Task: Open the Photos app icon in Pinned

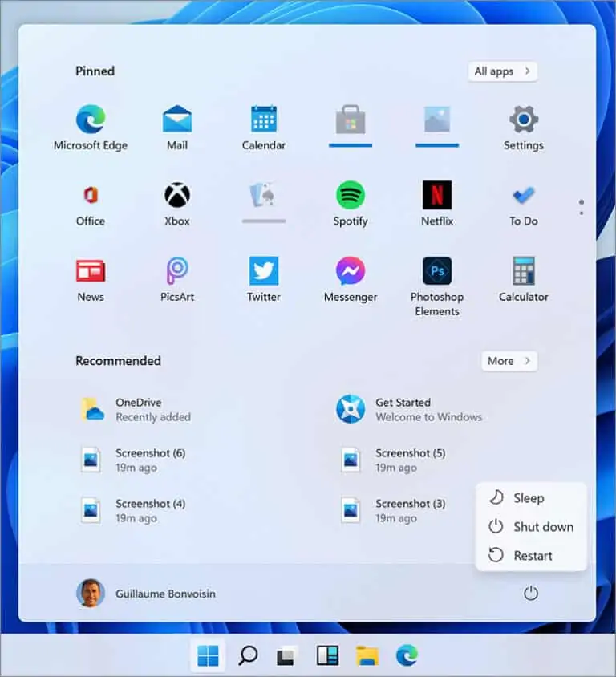Action: (437, 120)
